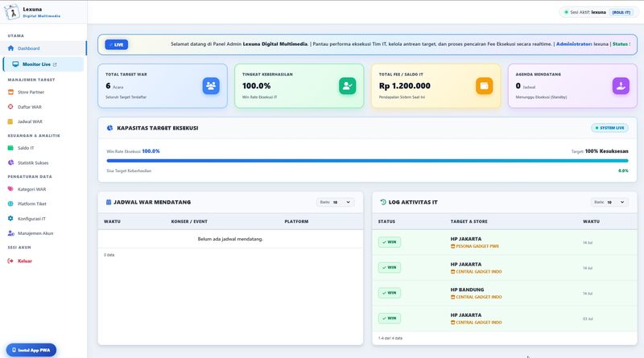This screenshot has height=358, width=644.
Task: Open the Baris dropdown in Jadwal WAR Mendatang
Action: pyautogui.click(x=336, y=202)
